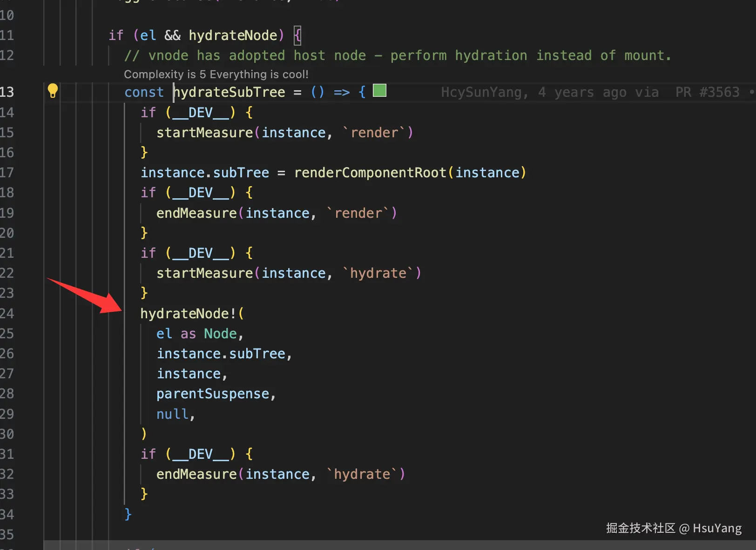Click the "hydrateSubTree" identifier
Image resolution: width=756 pixels, height=550 pixels.
[229, 92]
